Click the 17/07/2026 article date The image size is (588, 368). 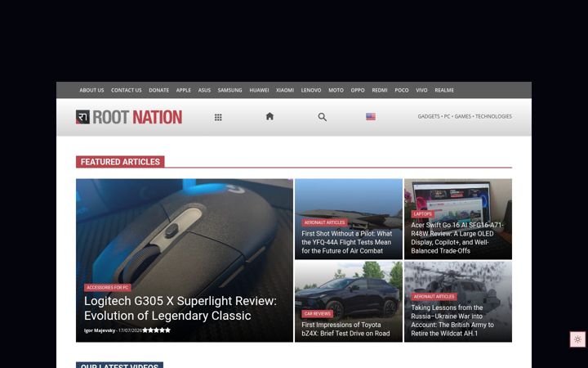(x=130, y=330)
